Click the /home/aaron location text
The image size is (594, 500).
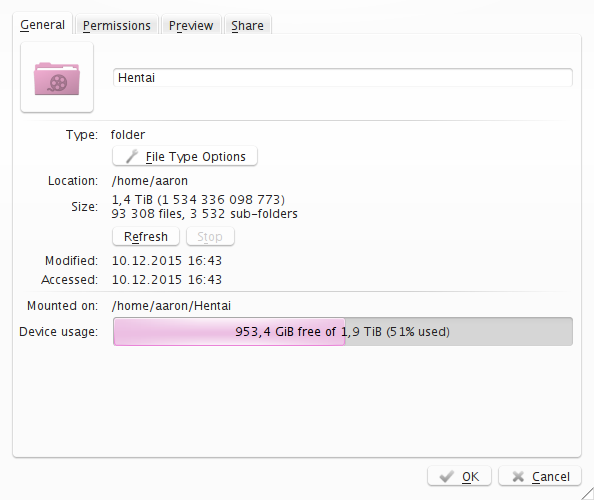coord(150,181)
